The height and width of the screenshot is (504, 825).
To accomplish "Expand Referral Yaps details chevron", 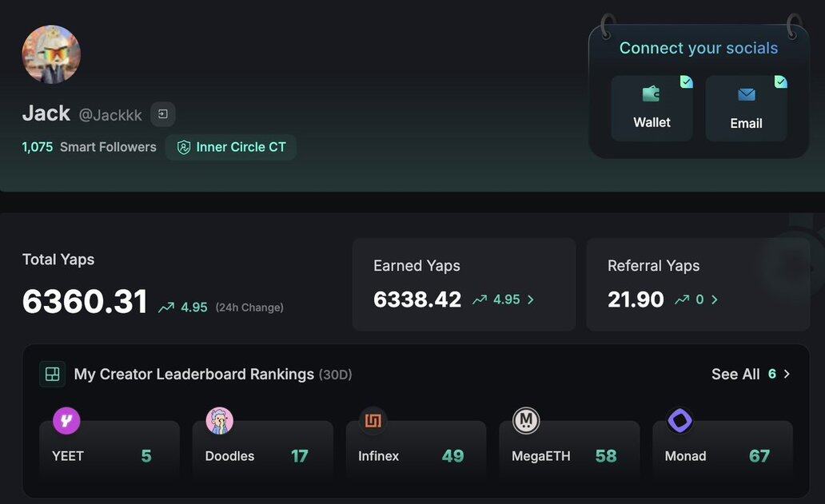I will pyautogui.click(x=715, y=300).
